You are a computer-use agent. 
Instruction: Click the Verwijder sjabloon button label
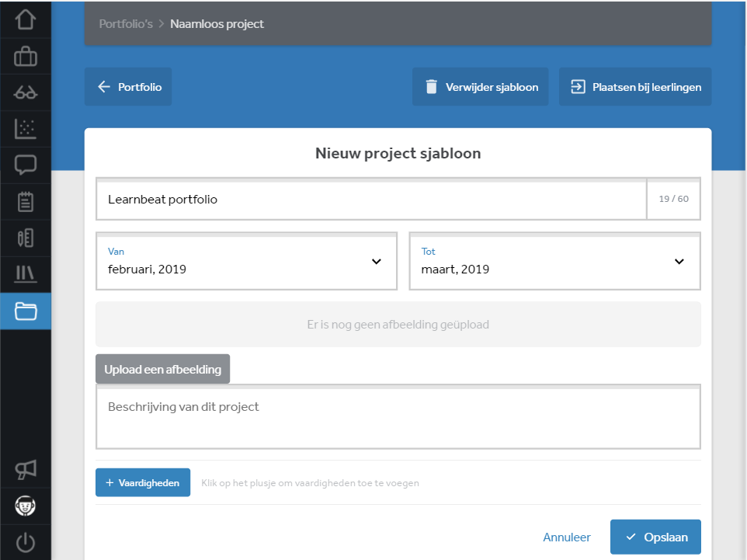point(492,87)
